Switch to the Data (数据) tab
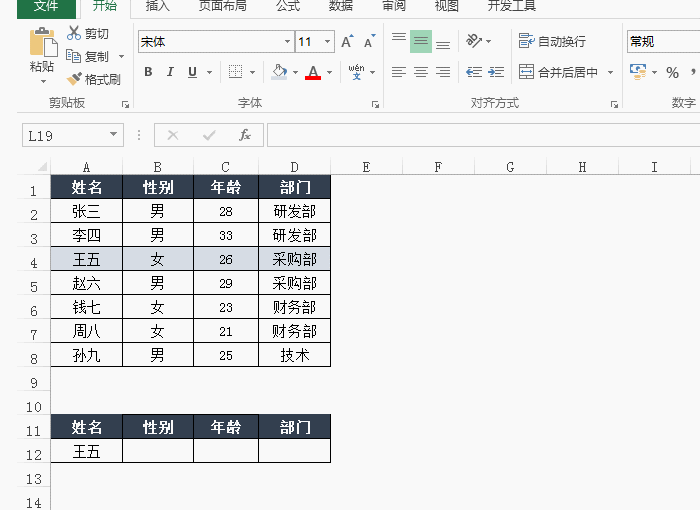 point(341,6)
